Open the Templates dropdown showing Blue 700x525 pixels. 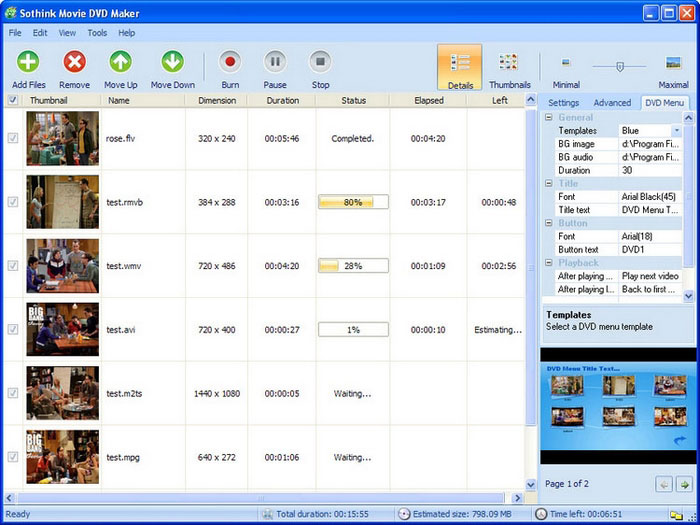coord(676,131)
